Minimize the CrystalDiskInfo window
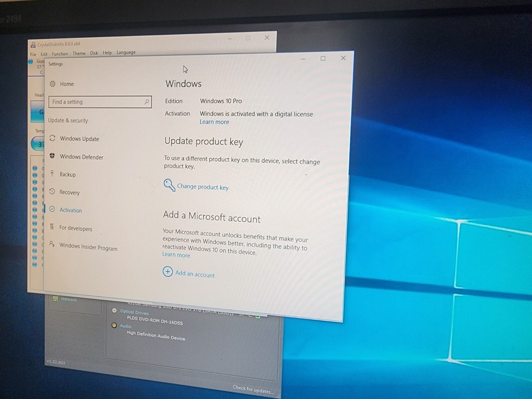Image resolution: width=532 pixels, height=399 pixels. click(x=230, y=39)
